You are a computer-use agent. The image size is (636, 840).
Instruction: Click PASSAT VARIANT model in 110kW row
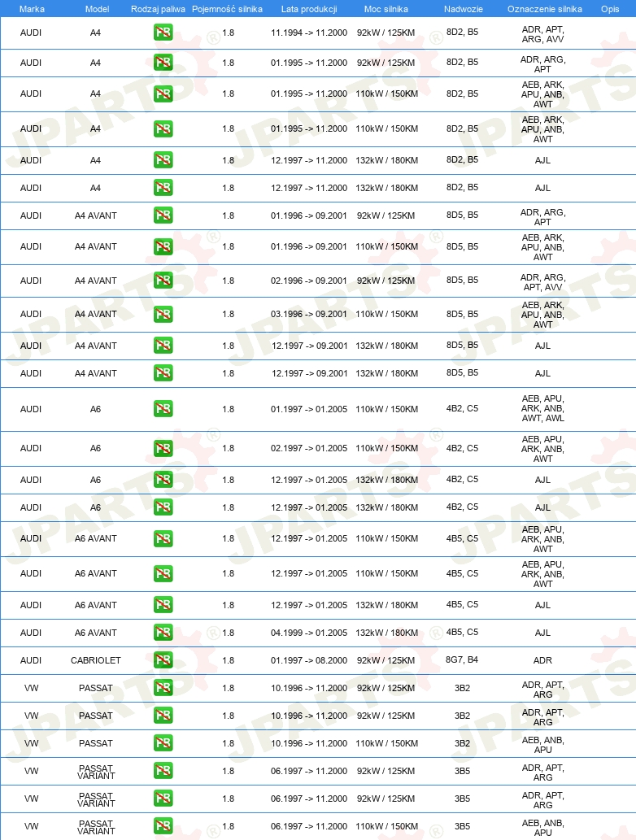(x=96, y=827)
